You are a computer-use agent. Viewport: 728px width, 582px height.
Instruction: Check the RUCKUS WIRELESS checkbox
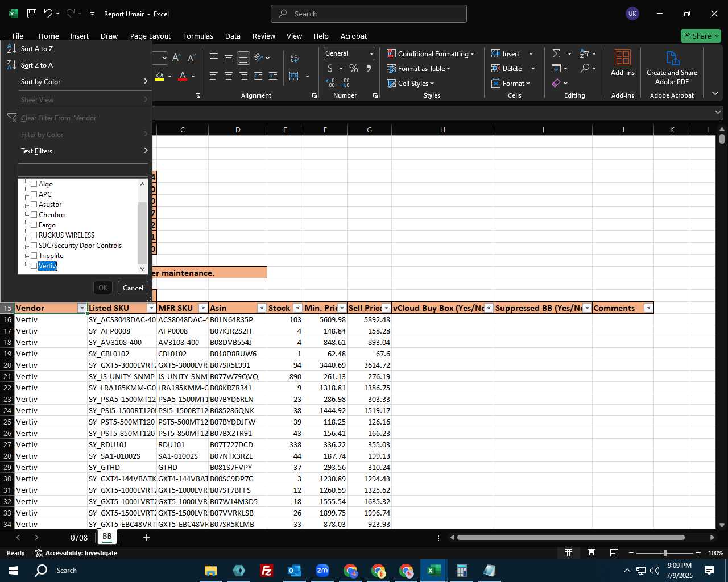34,235
